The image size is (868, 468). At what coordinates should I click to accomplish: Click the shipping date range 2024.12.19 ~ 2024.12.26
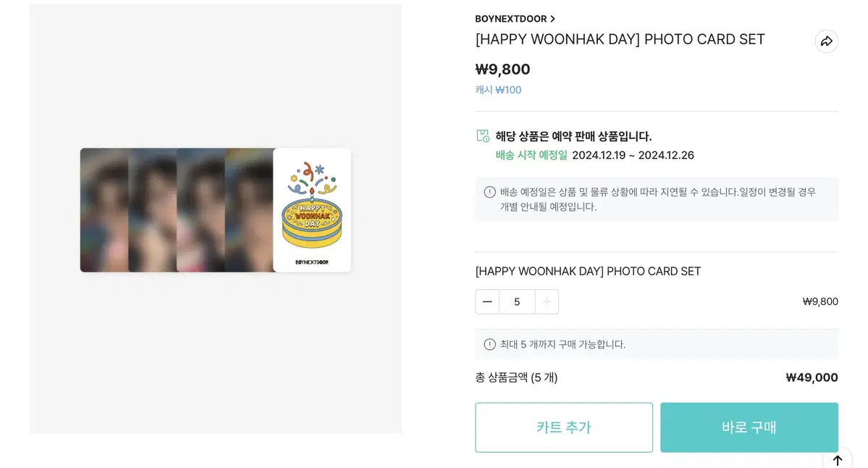[633, 155]
